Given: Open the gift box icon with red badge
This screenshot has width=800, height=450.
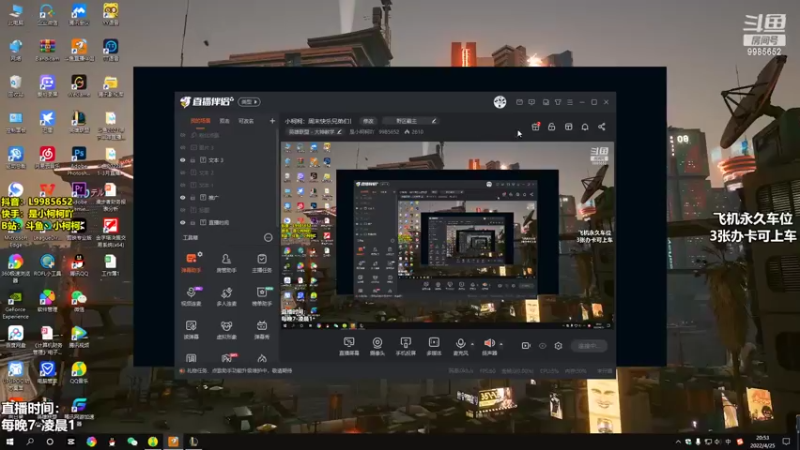Looking at the screenshot, I should (x=535, y=127).
